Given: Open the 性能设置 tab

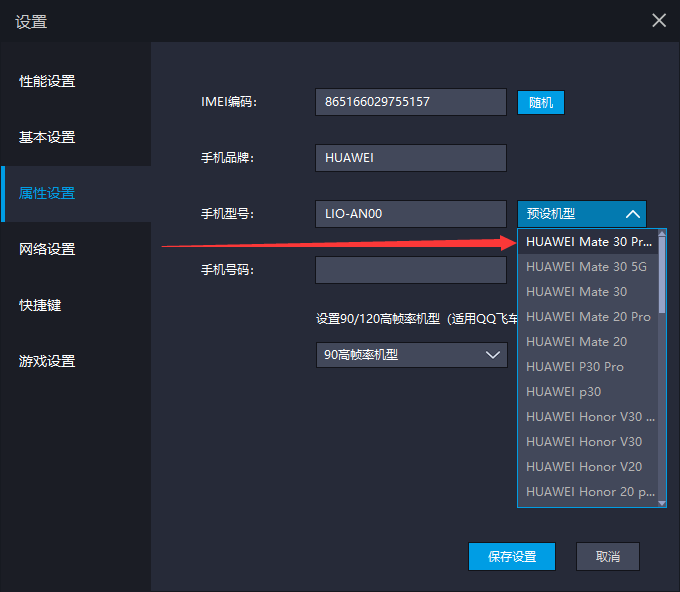Looking at the screenshot, I should (48, 81).
